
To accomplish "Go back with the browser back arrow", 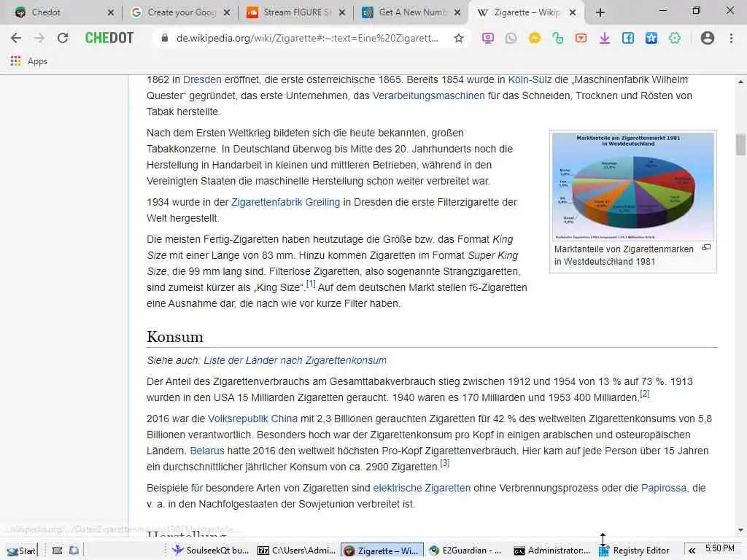I will [16, 38].
